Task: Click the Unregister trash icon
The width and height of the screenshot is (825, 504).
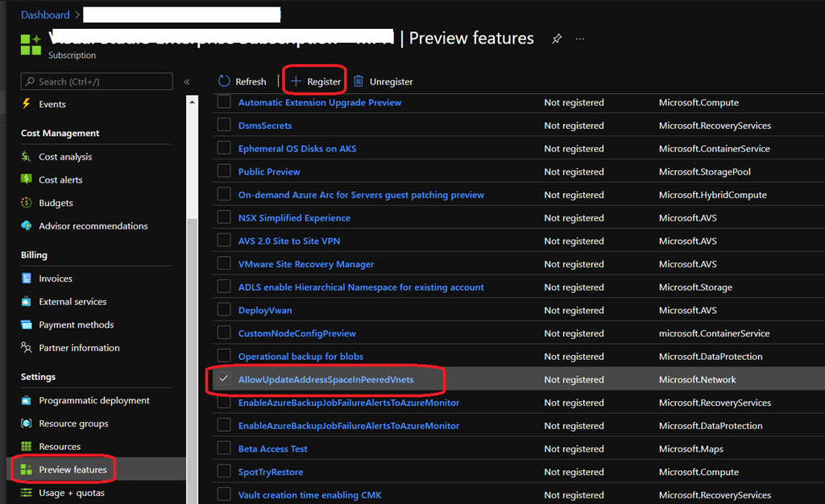Action: pyautogui.click(x=359, y=81)
